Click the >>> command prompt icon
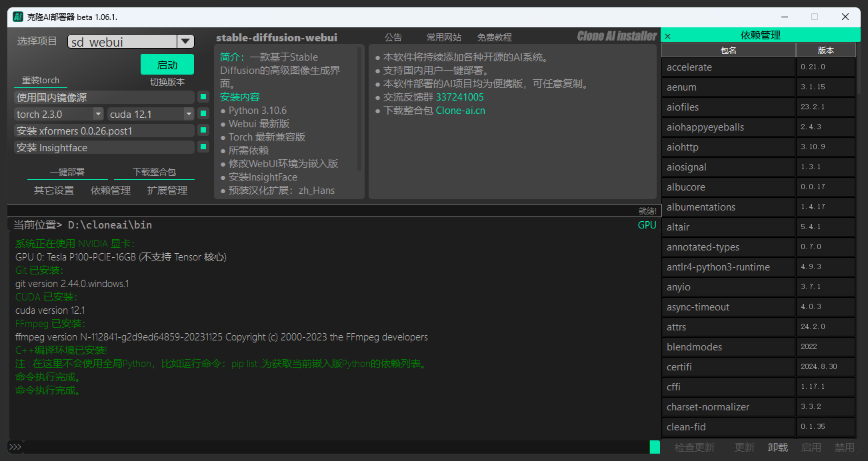This screenshot has height=461, width=868. [x=15, y=447]
